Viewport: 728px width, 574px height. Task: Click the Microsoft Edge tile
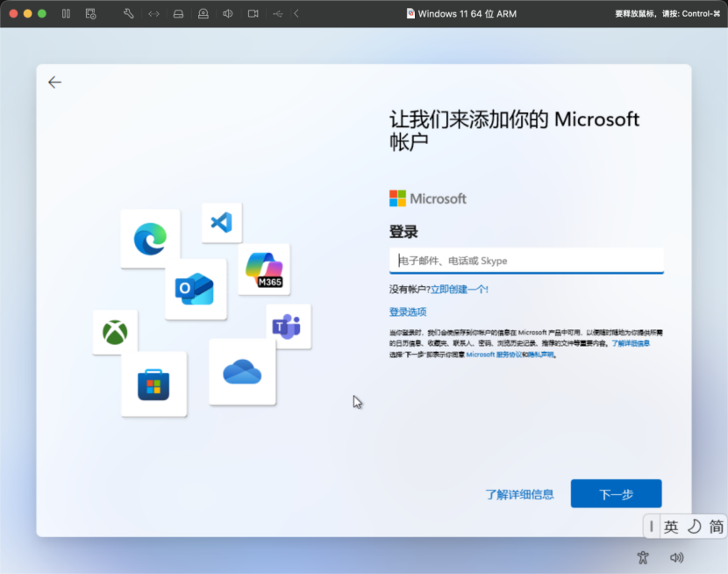coord(151,238)
